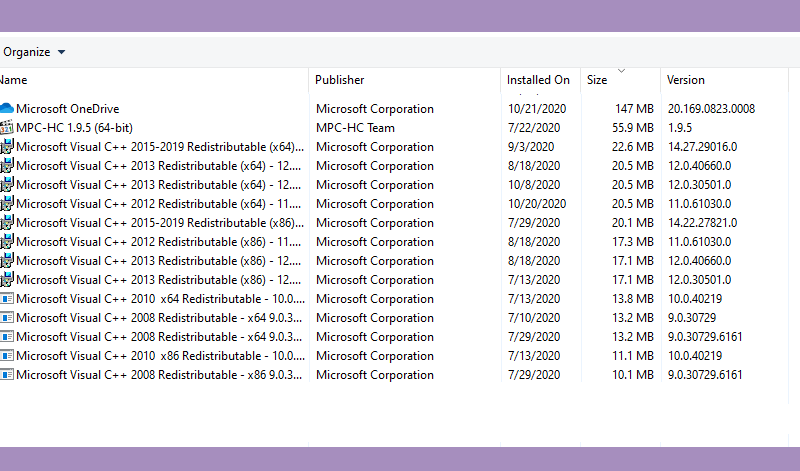Click the Microsoft OneDrive cloud icon
800x471 pixels.
coord(7,109)
